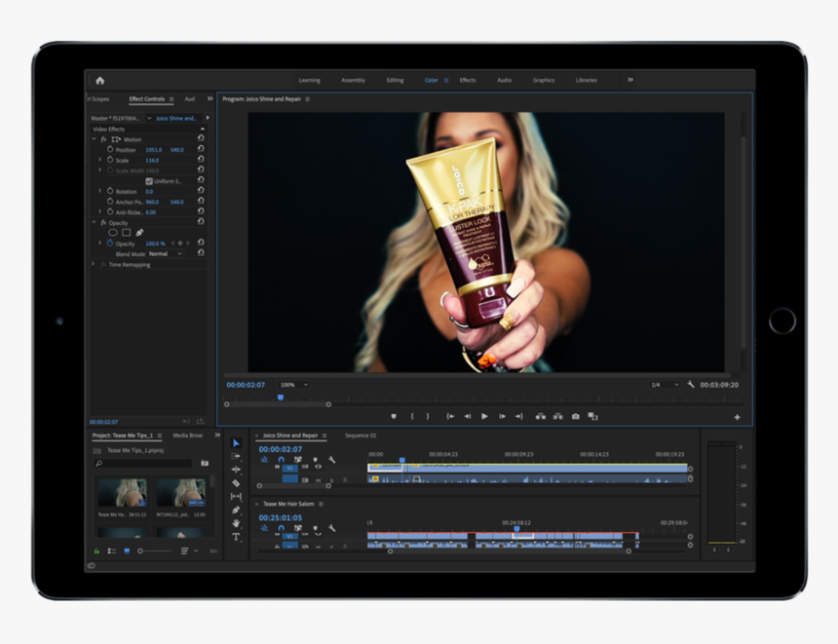Switch Project panel to list view

(112, 551)
